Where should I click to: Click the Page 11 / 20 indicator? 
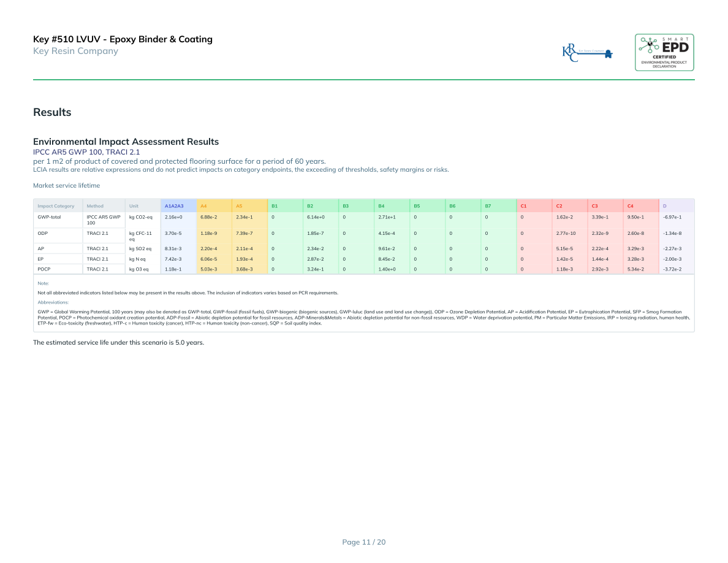click(x=363, y=542)
